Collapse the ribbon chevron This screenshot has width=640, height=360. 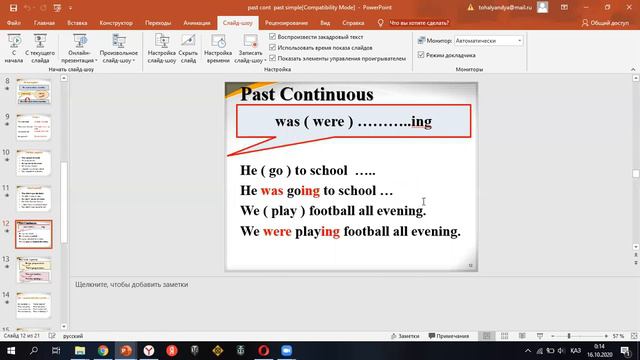click(x=633, y=69)
